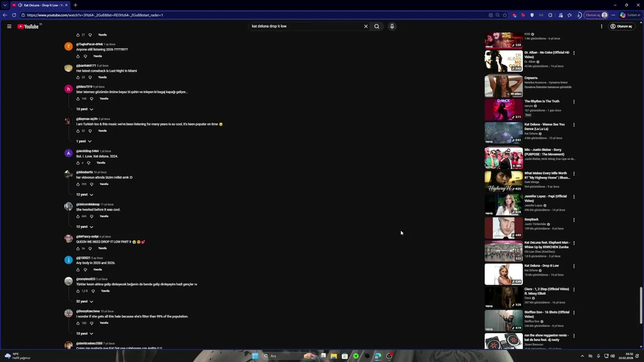Click the browser Oturum aç profile button
Screen dimensions: 644x362
pyautogui.click(x=596, y=15)
